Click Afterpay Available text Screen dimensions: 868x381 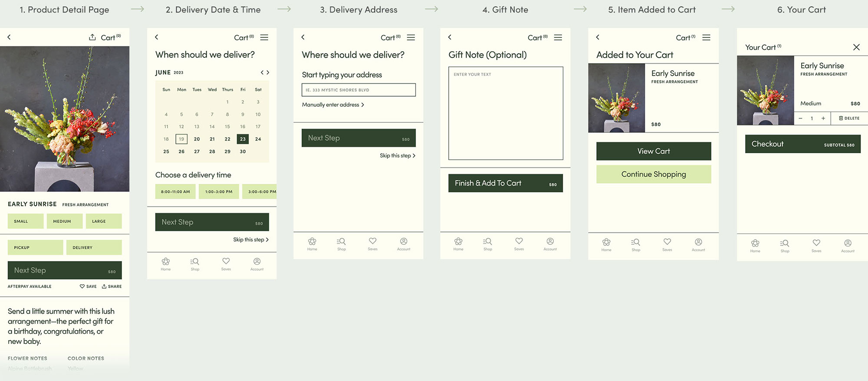coord(30,286)
